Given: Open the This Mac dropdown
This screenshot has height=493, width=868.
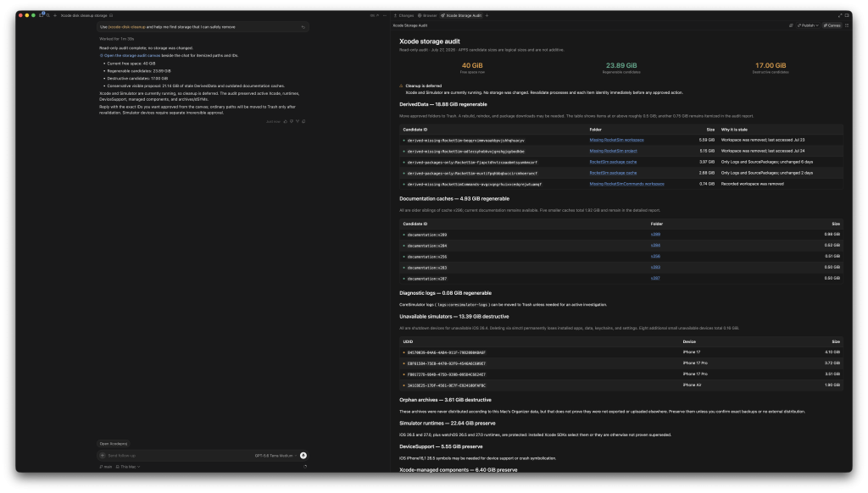Looking at the screenshot, I should coord(128,467).
